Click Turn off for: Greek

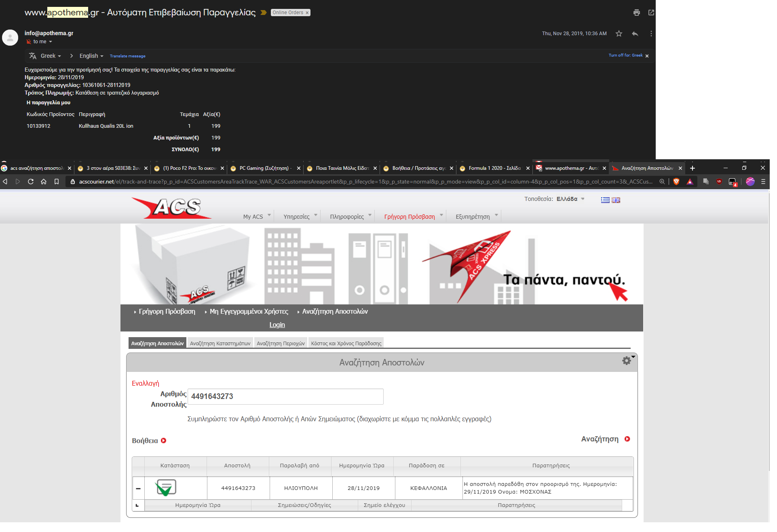coord(625,55)
